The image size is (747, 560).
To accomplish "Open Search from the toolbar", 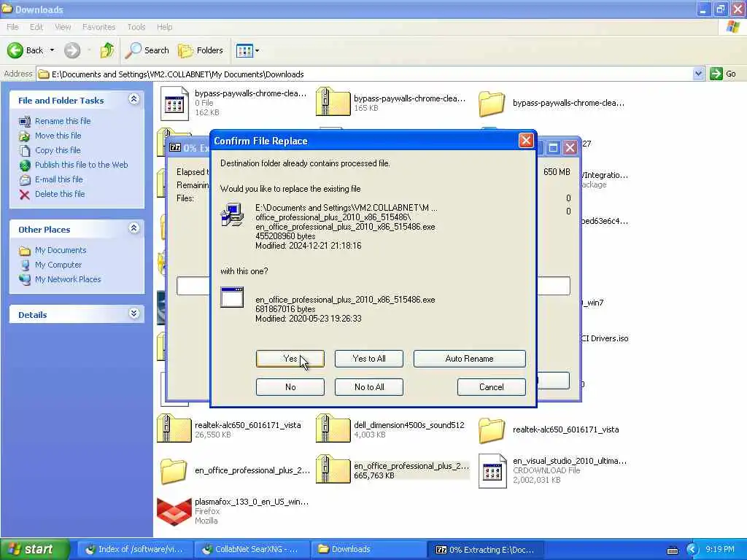I will click(x=147, y=50).
